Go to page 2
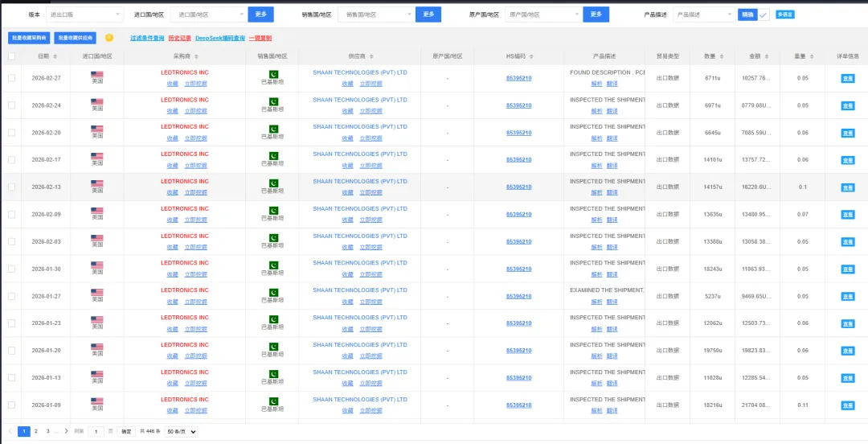868x444 pixels. click(36, 430)
